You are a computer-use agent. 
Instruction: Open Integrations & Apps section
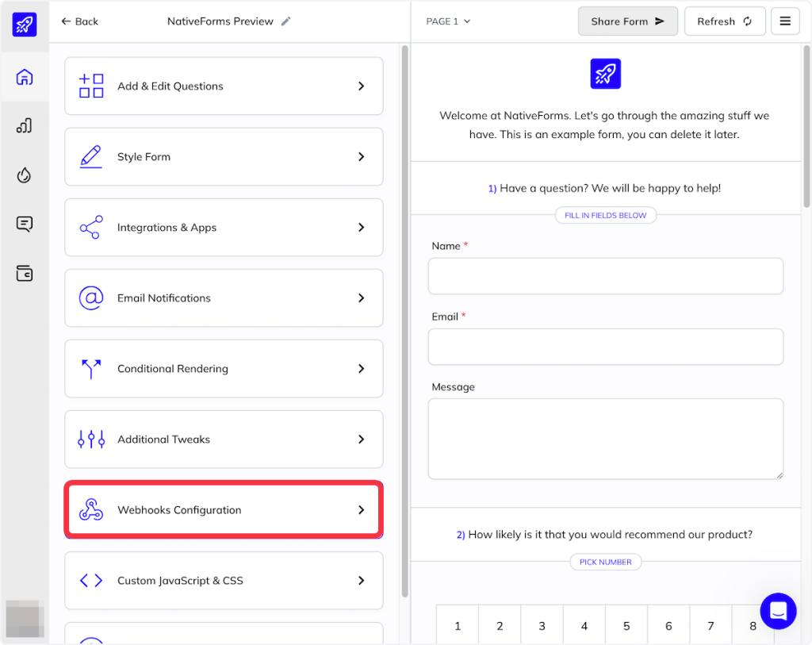click(x=224, y=228)
